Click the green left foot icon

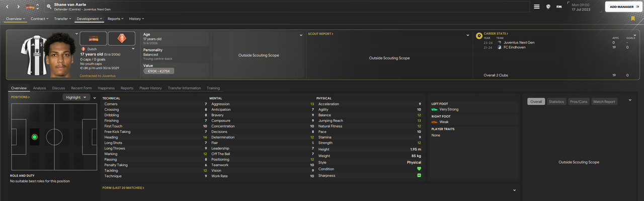pyautogui.click(x=435, y=109)
